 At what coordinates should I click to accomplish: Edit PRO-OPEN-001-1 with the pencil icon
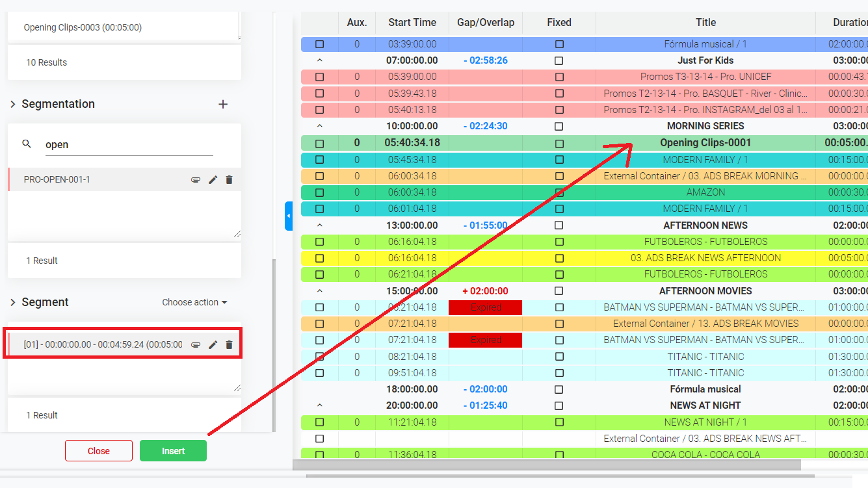pos(213,180)
